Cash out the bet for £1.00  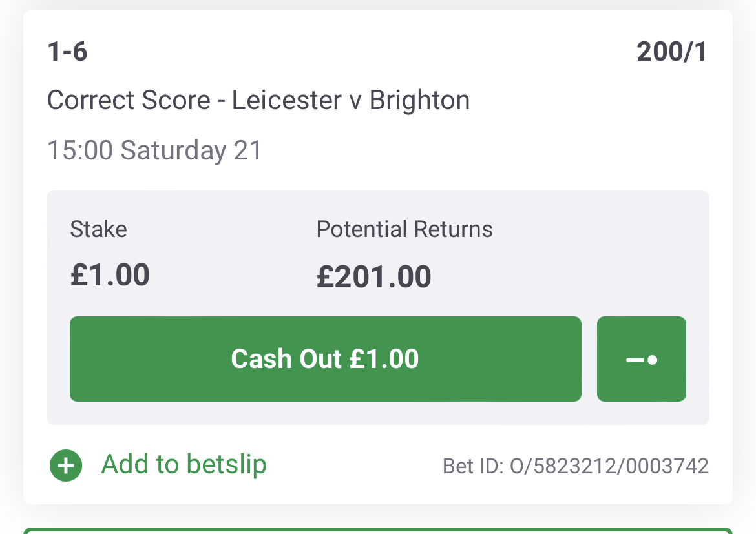click(x=326, y=359)
